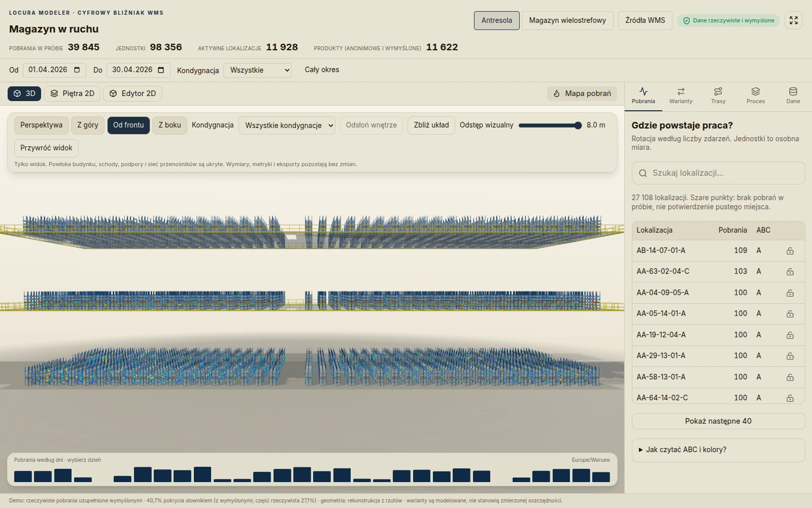Click lock icon for AA-29-13-01-A
This screenshot has width=812, height=508.
click(x=790, y=356)
